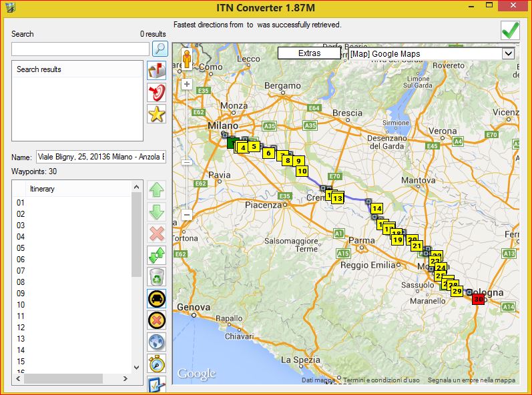Select itinerary row 01
The height and width of the screenshot is (395, 532).
pyautogui.click(x=72, y=203)
